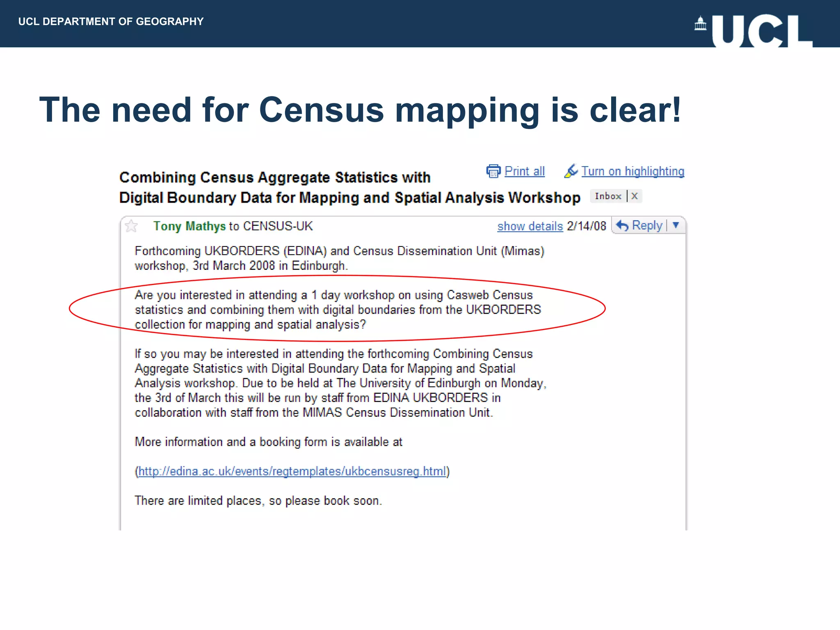Open the Print all link
Screen dimensions: 840x630
click(525, 171)
